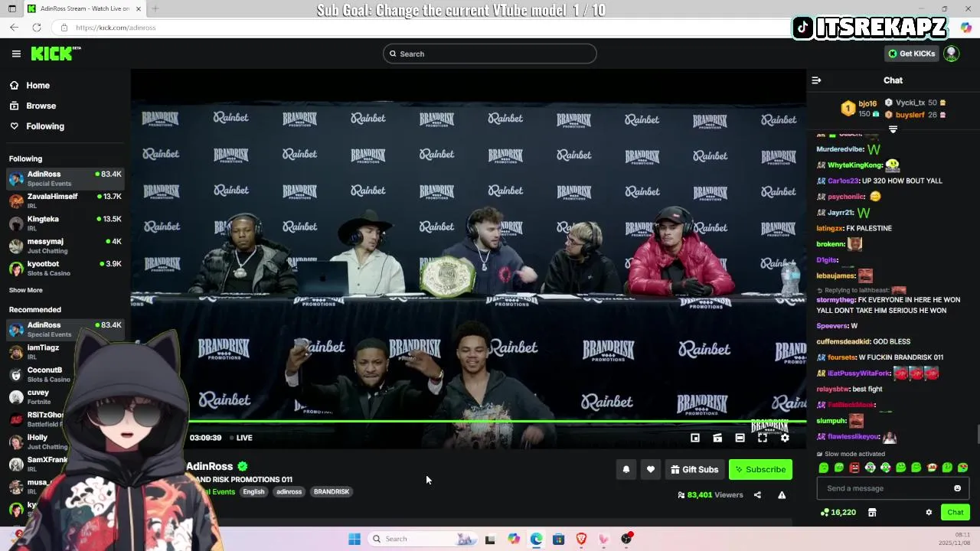980x551 pixels.
Task: Click the browser address bar URL
Action: (116, 28)
